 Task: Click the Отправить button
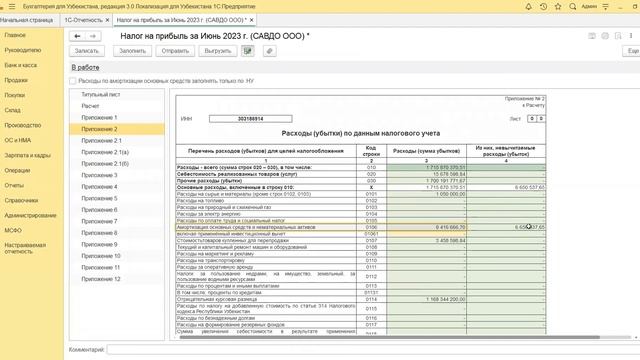175,51
